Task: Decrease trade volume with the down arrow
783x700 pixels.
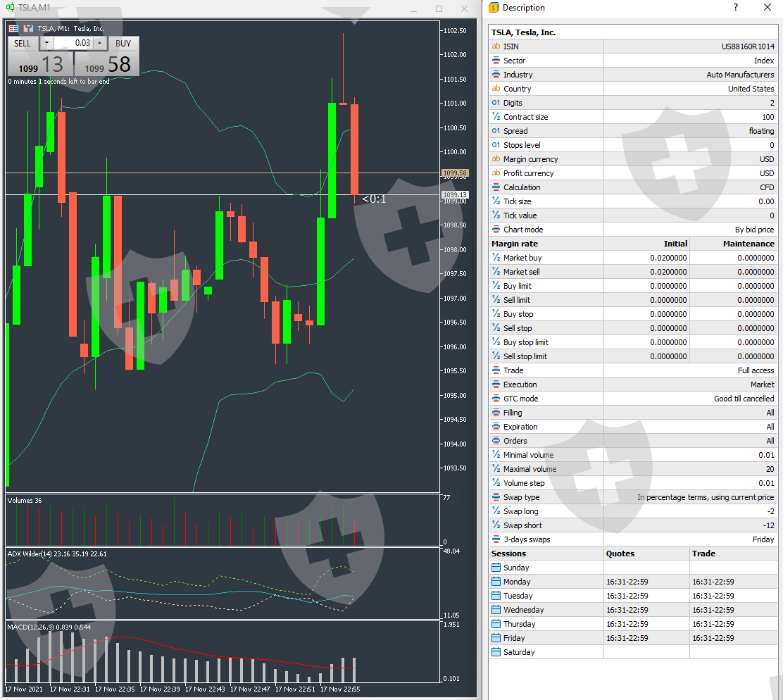Action: (46, 43)
